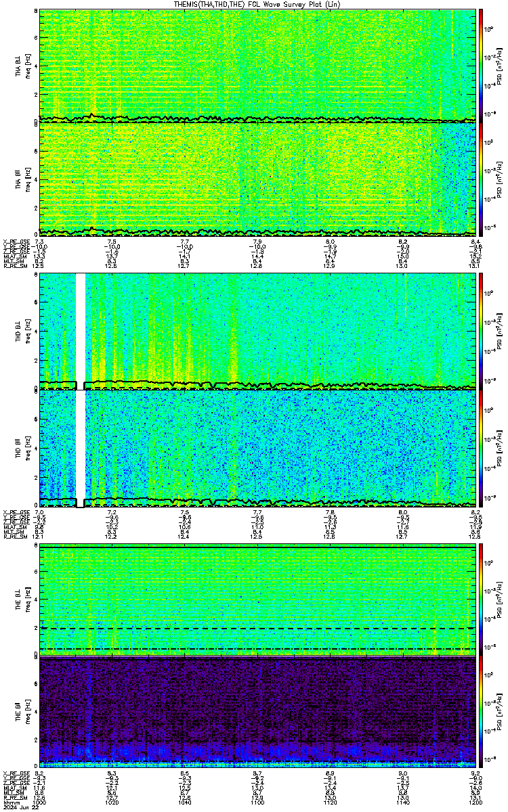Click the "THE B|| freq [Hz]" y-axis label
This screenshot has height=812, width=508.
pos(22,712)
